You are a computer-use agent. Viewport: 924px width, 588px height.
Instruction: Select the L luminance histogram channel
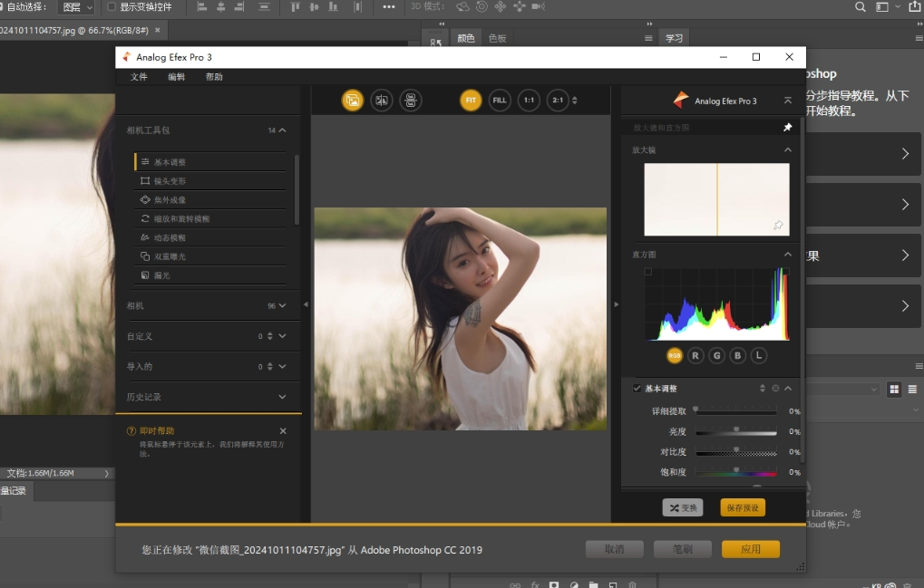point(759,356)
